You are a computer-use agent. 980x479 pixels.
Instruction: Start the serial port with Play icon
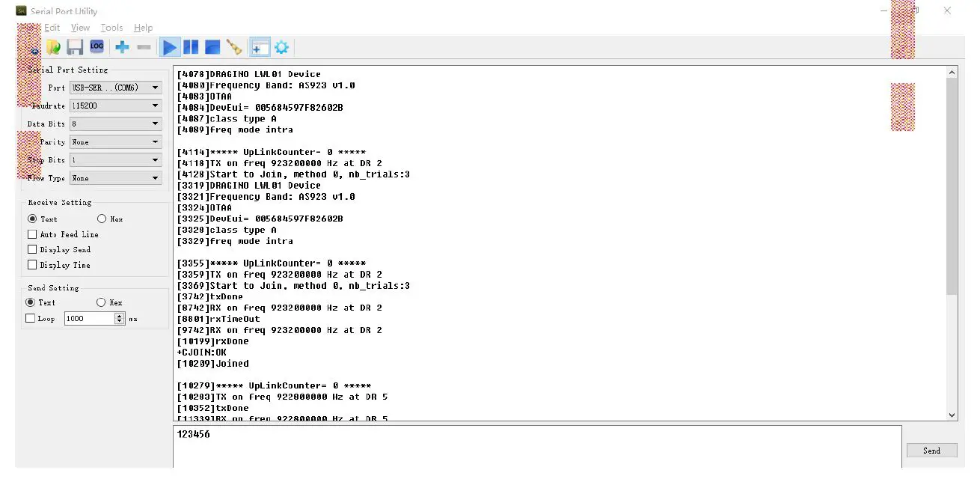170,48
